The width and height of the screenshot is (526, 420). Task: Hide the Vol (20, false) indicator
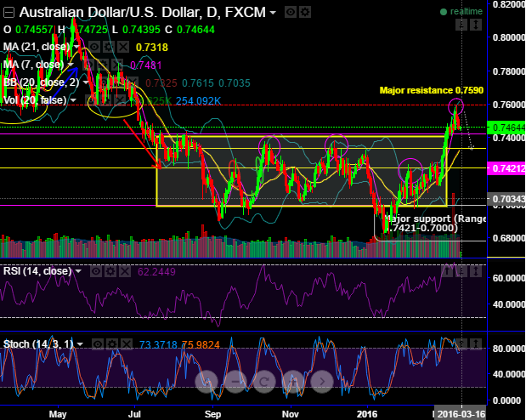(x=91, y=100)
